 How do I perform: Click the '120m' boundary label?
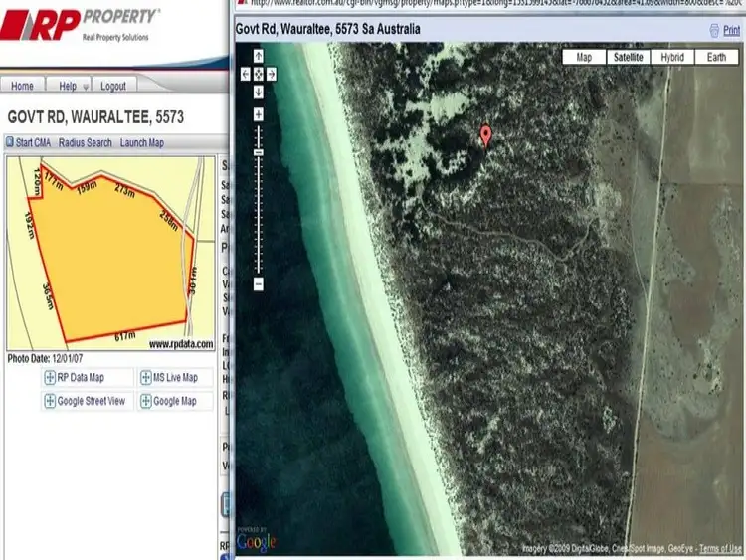[x=37, y=182]
